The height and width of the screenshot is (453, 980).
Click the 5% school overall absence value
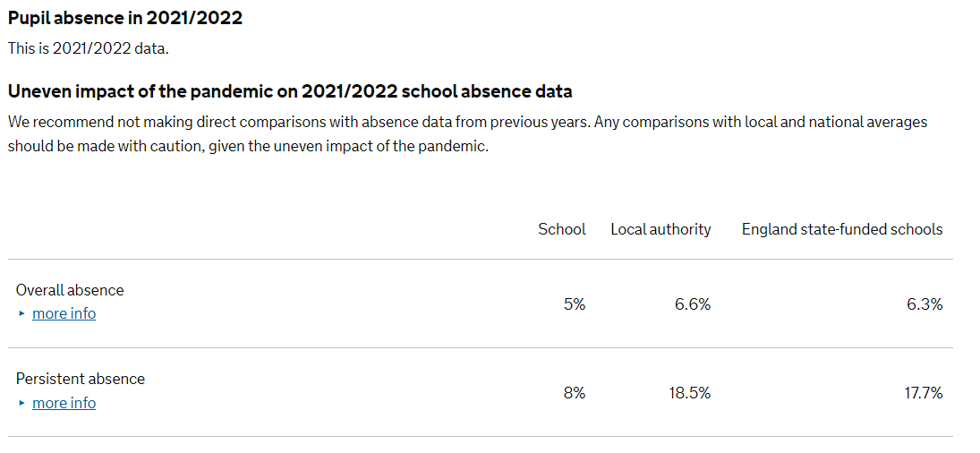coord(575,304)
